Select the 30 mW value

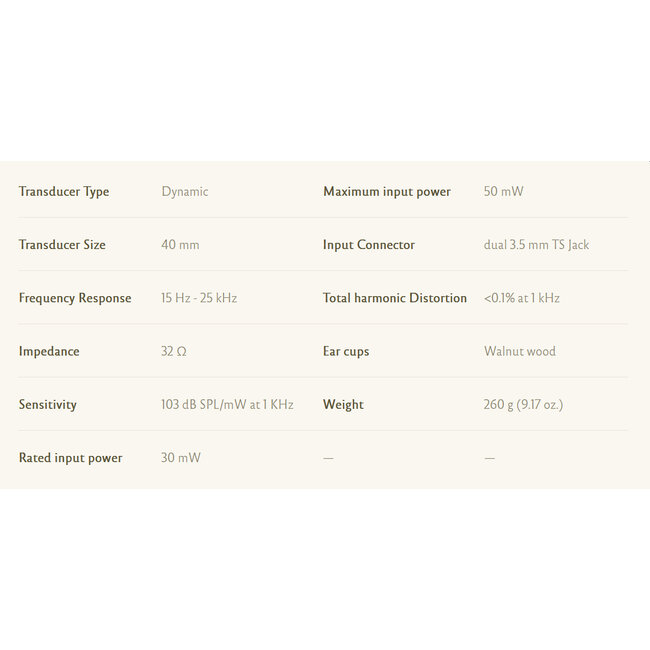point(181,458)
